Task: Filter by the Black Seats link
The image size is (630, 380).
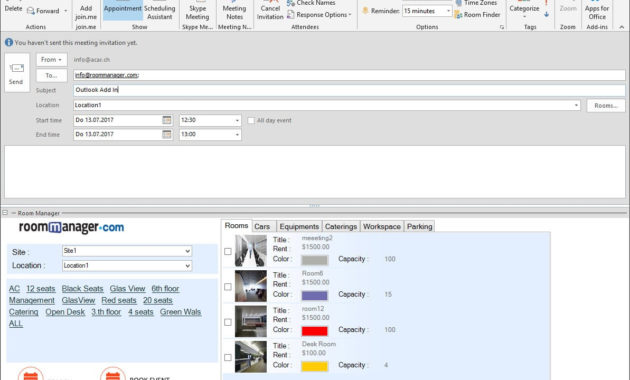Action: [82, 289]
